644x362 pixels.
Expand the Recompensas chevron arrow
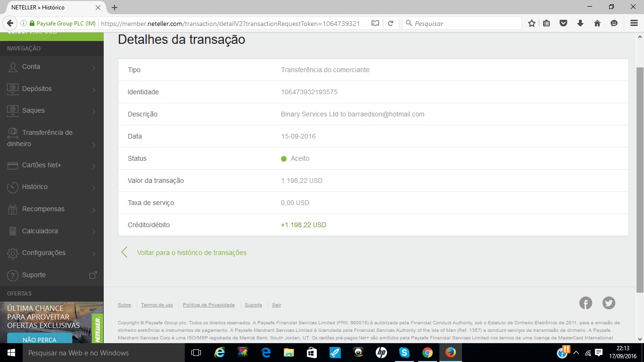click(94, 210)
